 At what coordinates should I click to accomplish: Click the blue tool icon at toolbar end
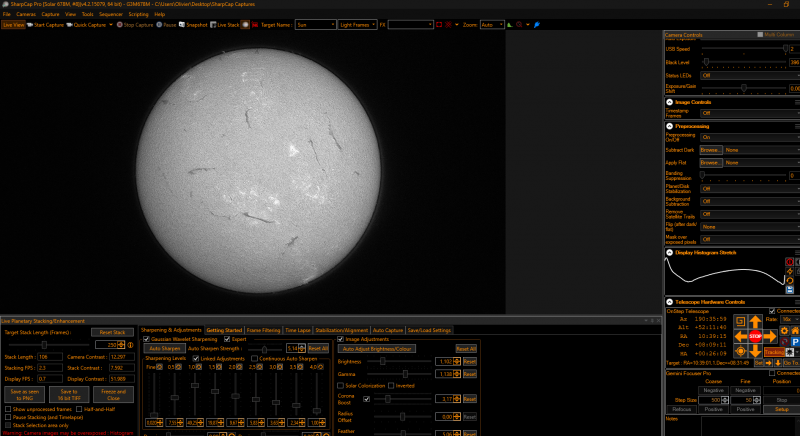(537, 24)
